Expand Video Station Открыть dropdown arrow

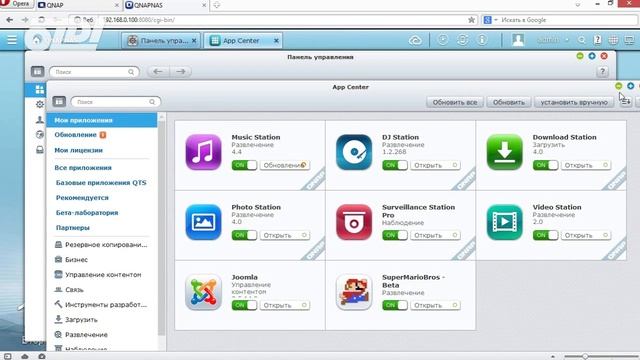pos(605,235)
